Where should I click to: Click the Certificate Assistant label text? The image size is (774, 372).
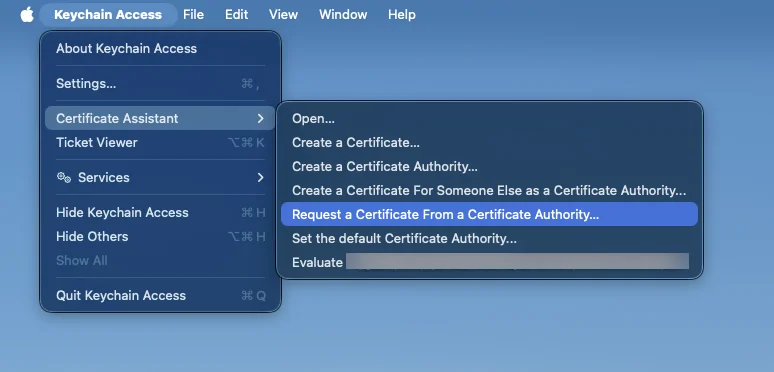pyautogui.click(x=117, y=118)
